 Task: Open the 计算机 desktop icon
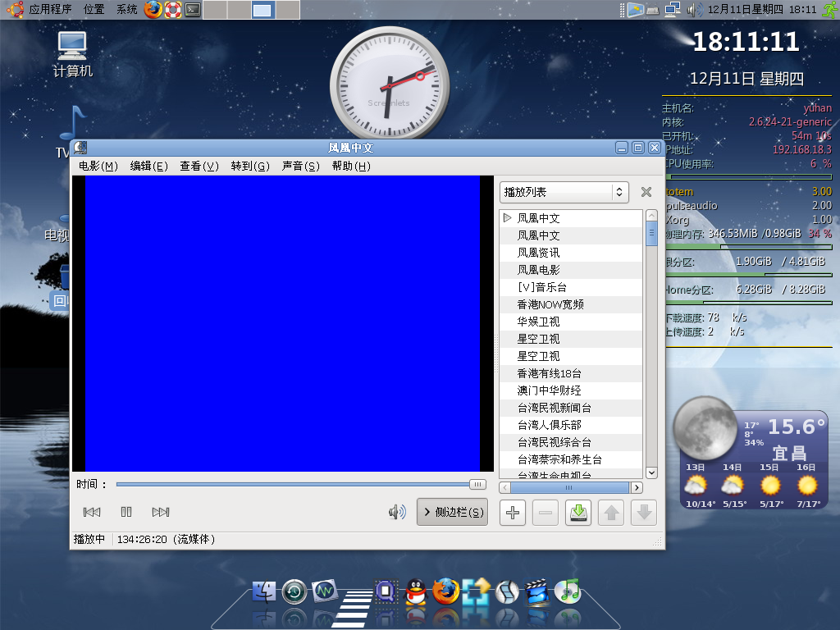72,55
